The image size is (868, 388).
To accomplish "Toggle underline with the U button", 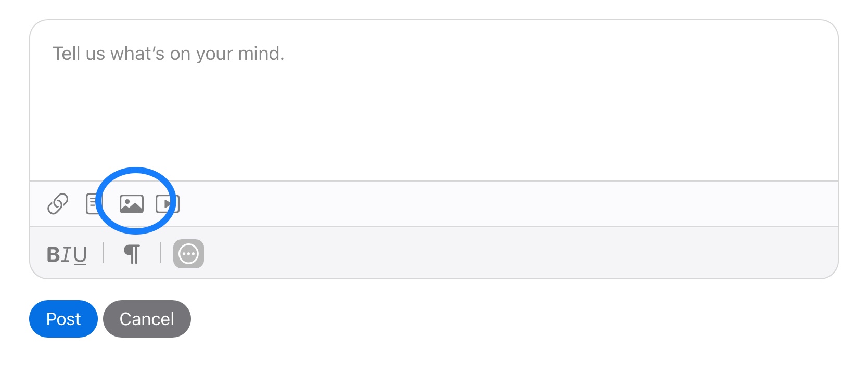I will click(80, 255).
